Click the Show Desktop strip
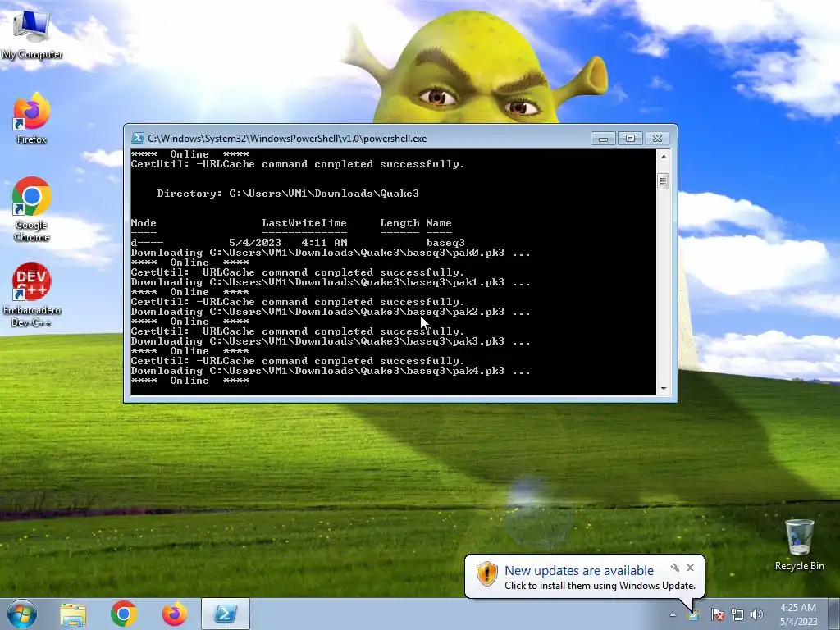Viewport: 840px width, 630px height. 834,614
